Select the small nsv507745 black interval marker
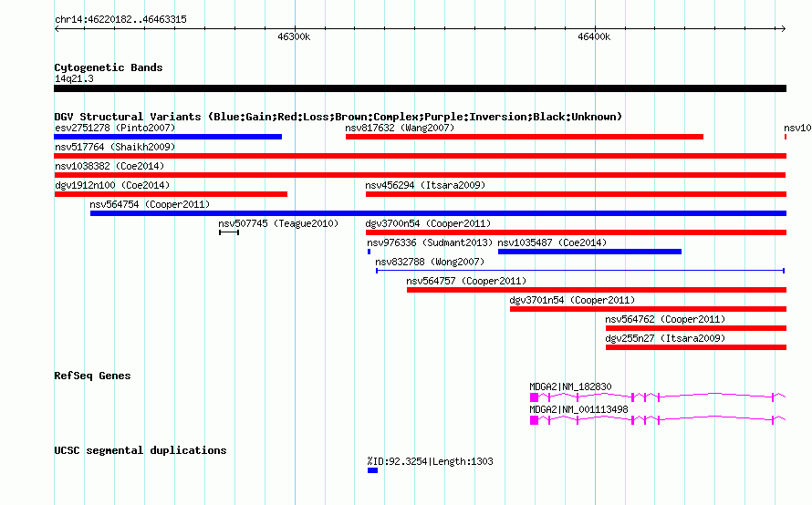Screen dimensions: 812x505 tap(229, 232)
